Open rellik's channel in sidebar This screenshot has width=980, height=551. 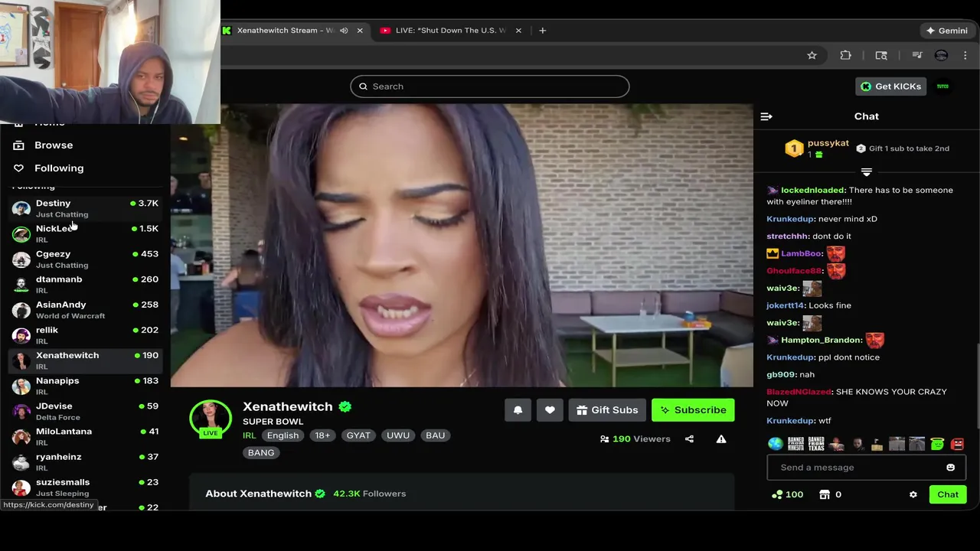pos(84,334)
